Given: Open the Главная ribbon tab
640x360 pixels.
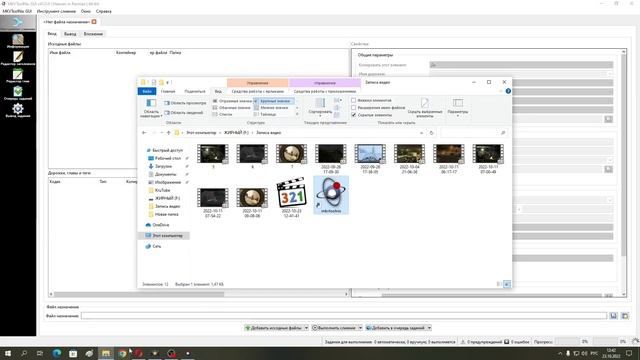Looking at the screenshot, I should point(168,91).
